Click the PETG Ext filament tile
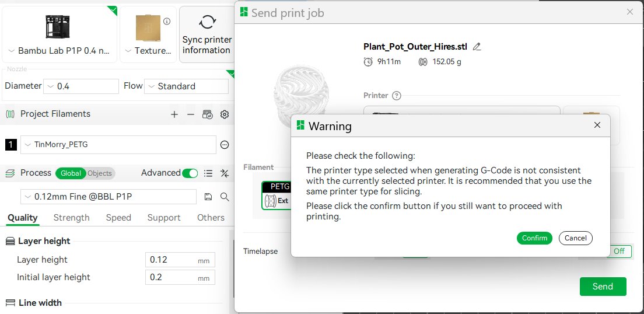The height and width of the screenshot is (314, 644). (x=276, y=196)
